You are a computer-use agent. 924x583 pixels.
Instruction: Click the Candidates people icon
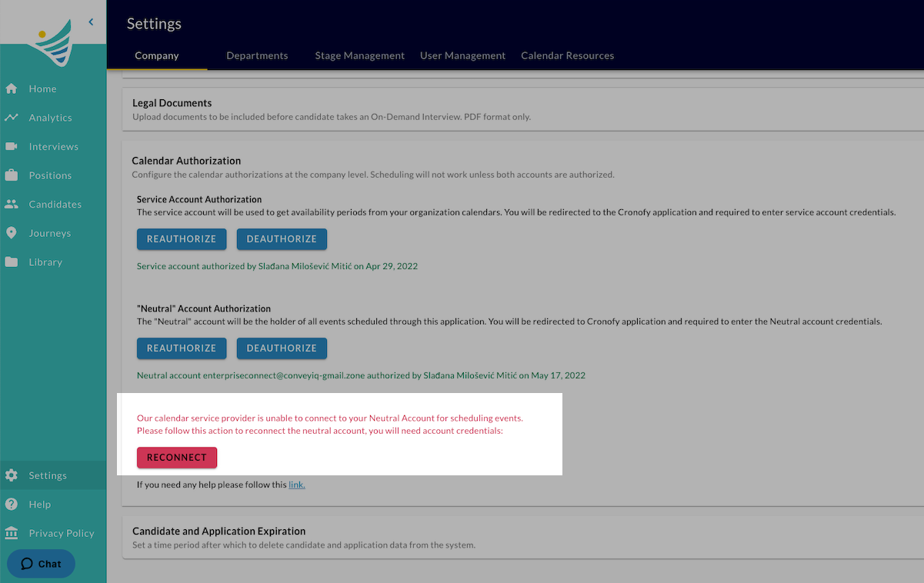coord(12,204)
